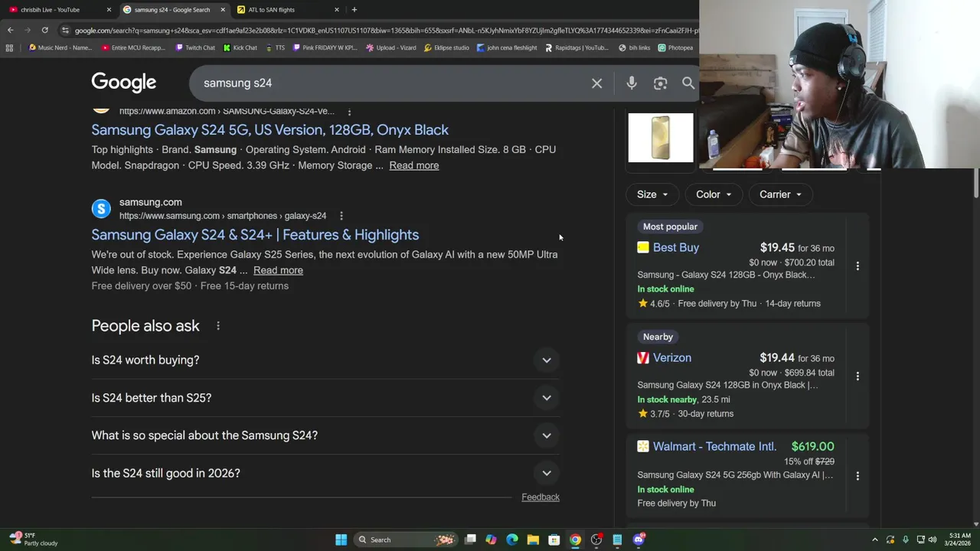Close the ATL to SAN flights tab
980x551 pixels.
click(x=337, y=10)
